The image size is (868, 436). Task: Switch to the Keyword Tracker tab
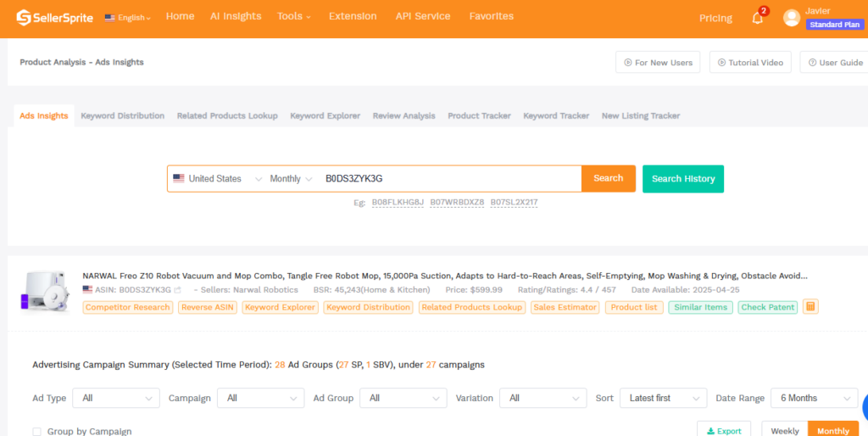click(556, 116)
